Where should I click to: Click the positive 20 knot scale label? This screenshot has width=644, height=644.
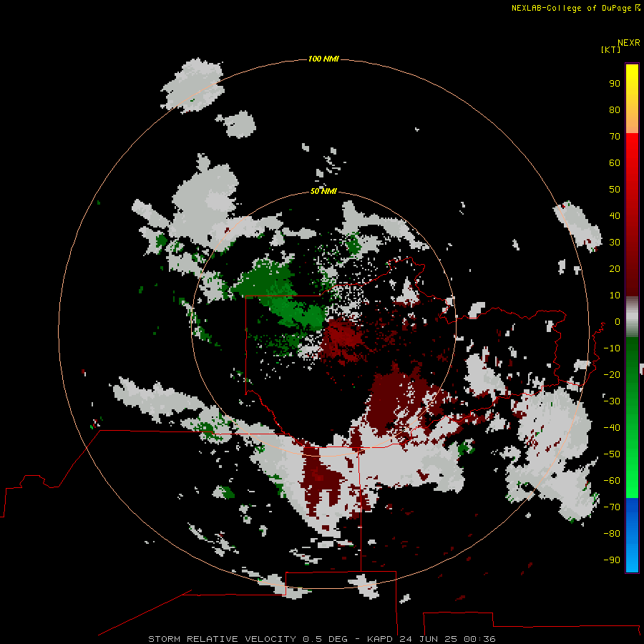(x=615, y=268)
